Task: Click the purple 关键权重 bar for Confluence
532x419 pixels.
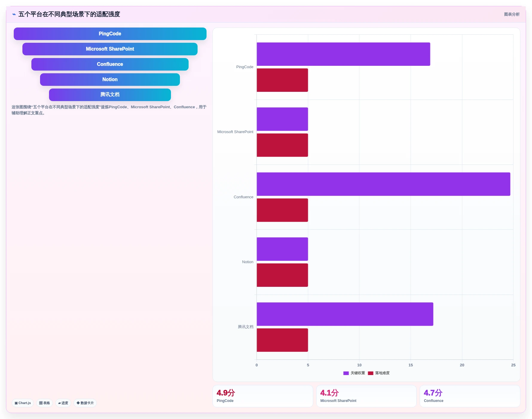Action: (x=383, y=184)
